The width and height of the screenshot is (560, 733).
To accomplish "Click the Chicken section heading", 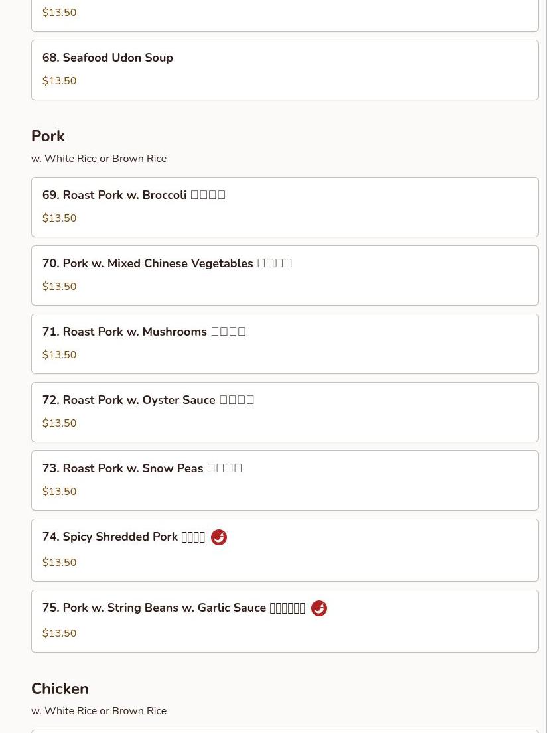I will click(x=60, y=689).
